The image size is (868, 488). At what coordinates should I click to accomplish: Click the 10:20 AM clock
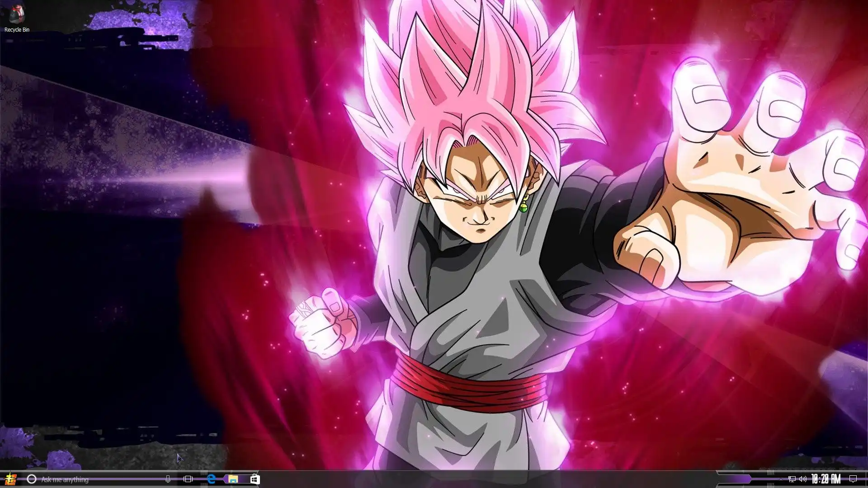point(826,479)
